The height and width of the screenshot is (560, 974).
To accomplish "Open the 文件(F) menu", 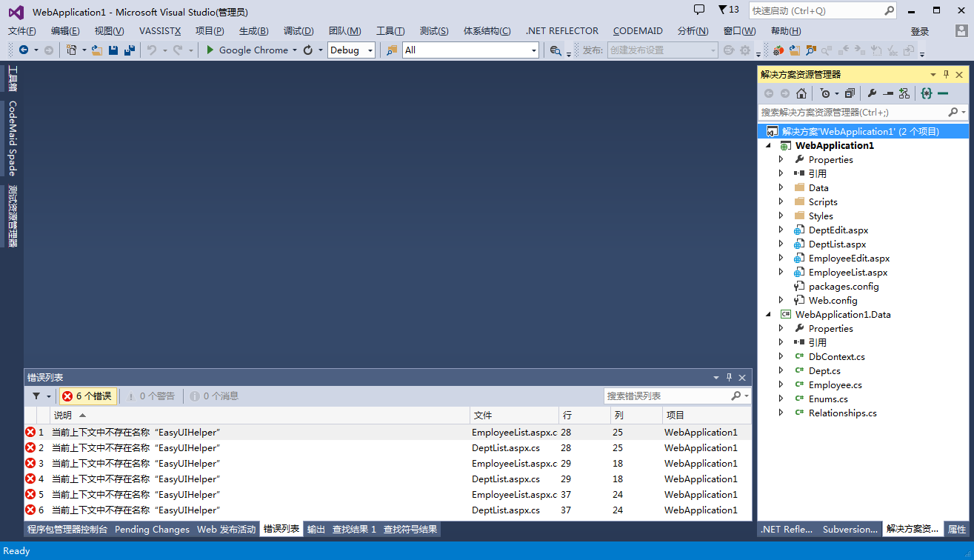I will 22,30.
